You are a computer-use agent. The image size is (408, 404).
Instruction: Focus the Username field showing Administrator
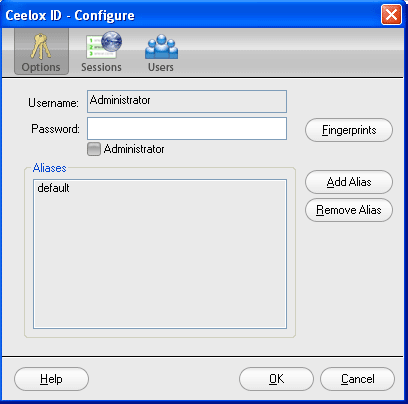click(187, 101)
